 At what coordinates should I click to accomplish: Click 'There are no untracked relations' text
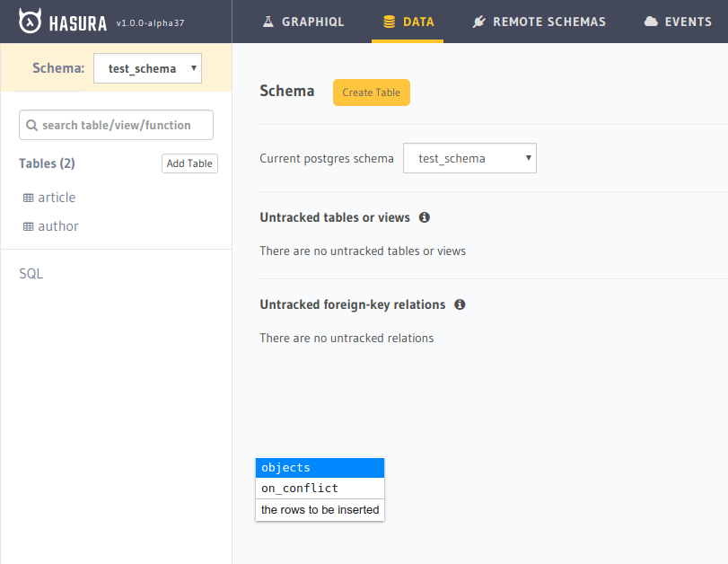346,338
